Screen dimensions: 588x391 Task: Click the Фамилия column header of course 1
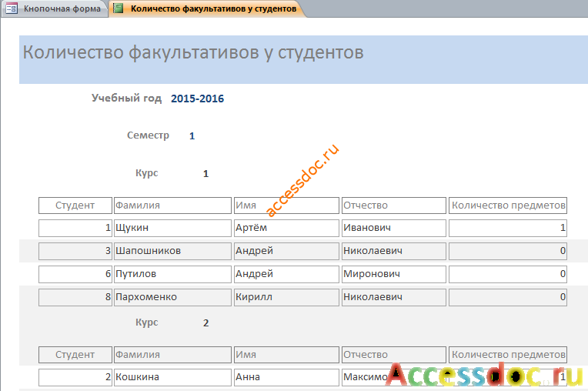pyautogui.click(x=172, y=206)
